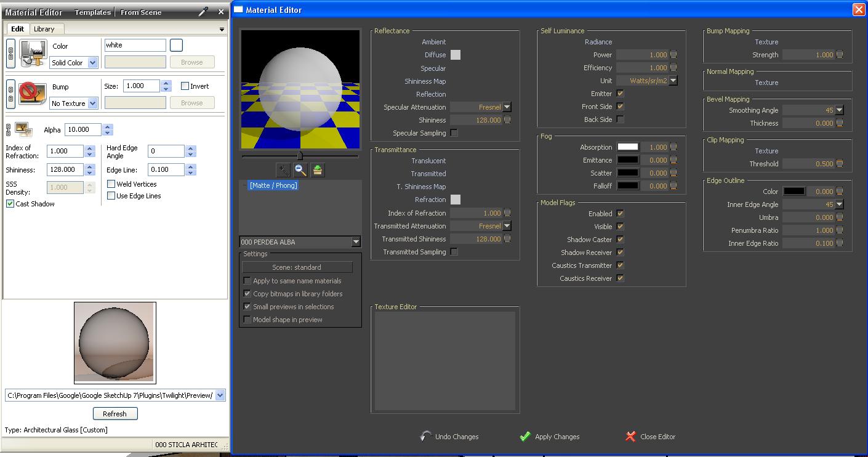Click Apply Changes

tap(549, 437)
